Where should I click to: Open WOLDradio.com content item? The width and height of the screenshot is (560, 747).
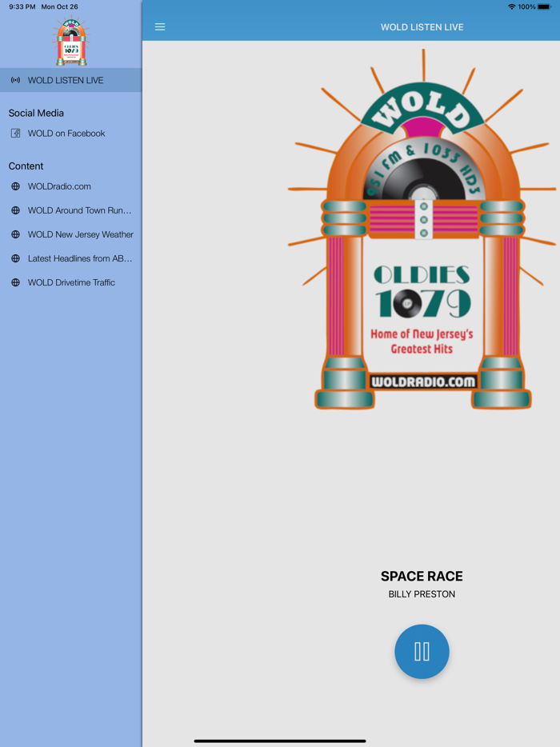point(71,186)
